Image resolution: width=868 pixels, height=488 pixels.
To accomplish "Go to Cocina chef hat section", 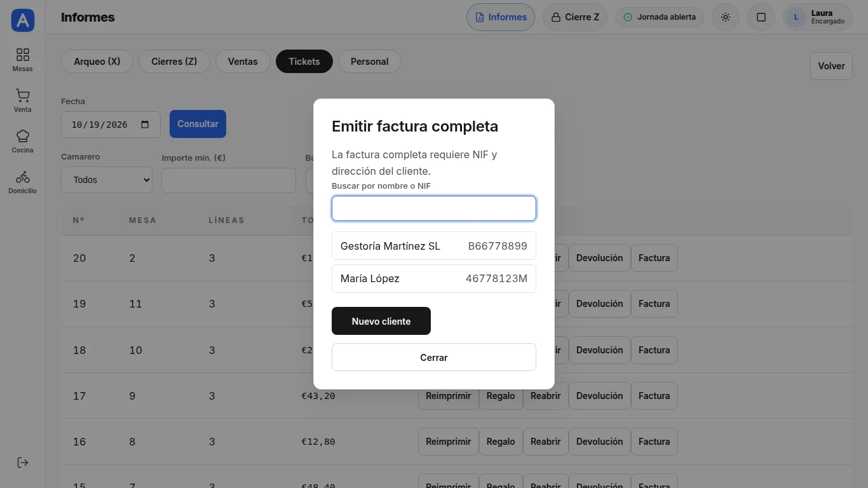I will tap(23, 141).
